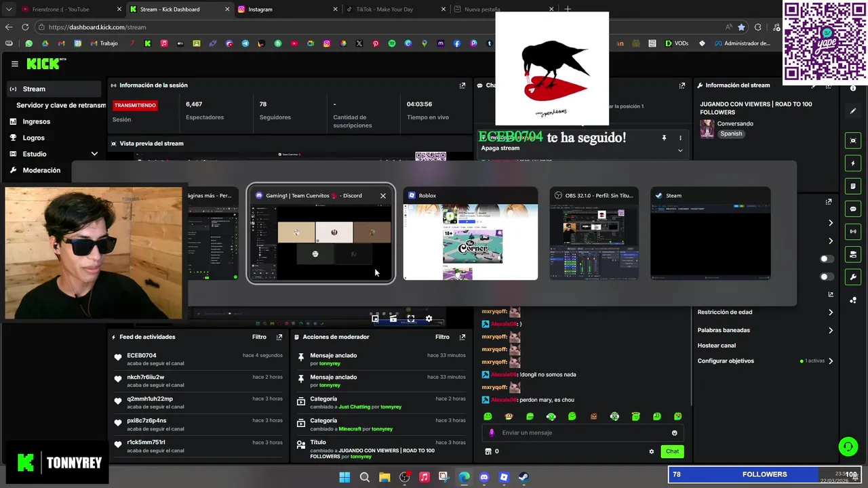The image size is (868, 488).
Task: Send the message with Chat button
Action: point(672,451)
